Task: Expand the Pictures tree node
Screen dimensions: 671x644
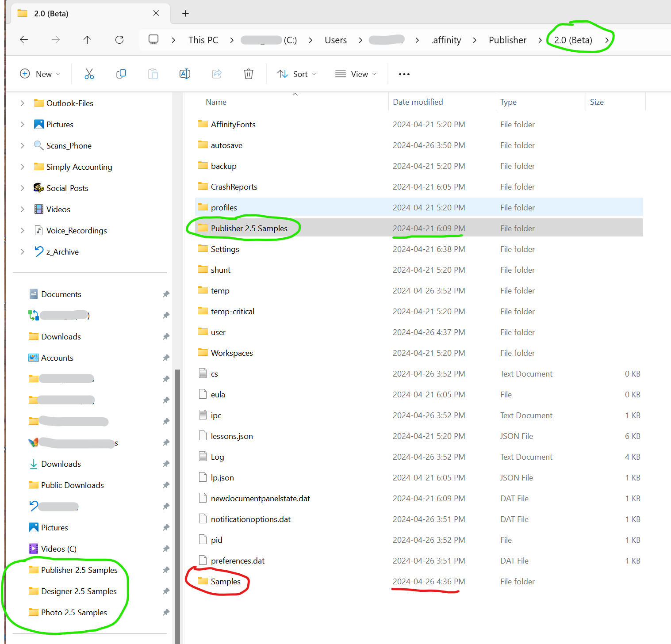Action: coord(23,124)
